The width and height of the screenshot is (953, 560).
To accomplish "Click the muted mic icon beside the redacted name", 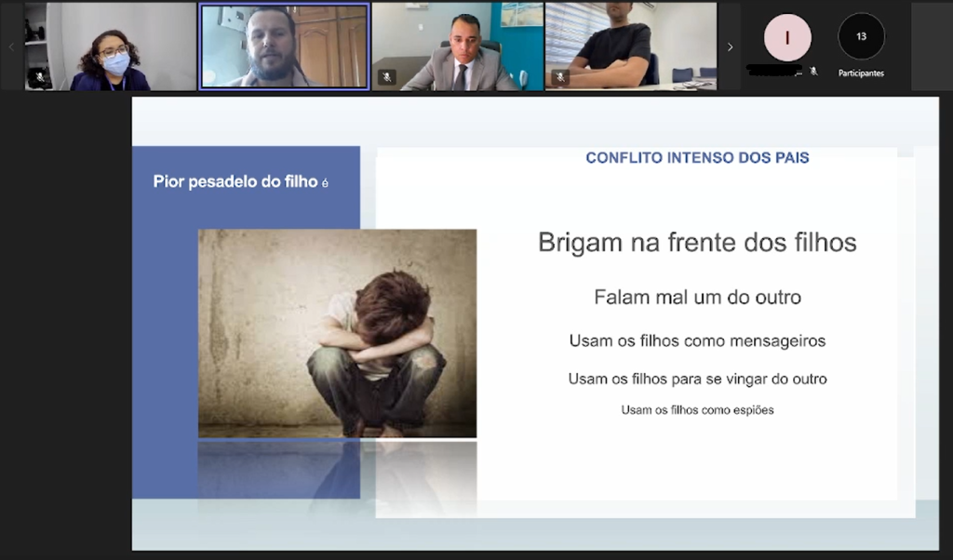I will [x=813, y=71].
